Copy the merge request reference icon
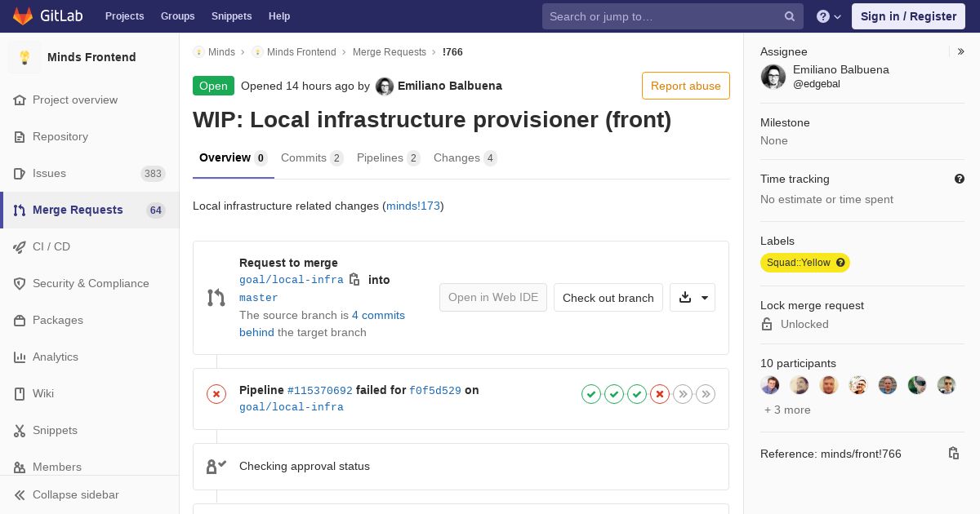980x514 pixels. click(x=953, y=454)
